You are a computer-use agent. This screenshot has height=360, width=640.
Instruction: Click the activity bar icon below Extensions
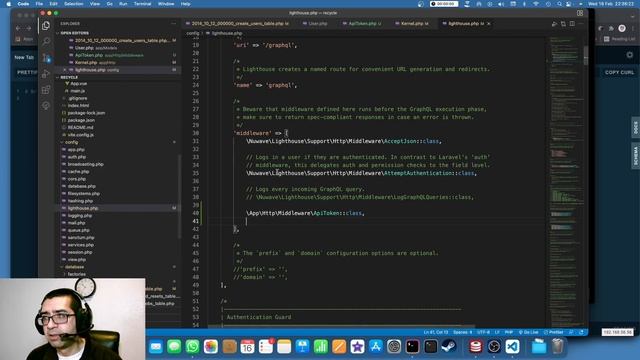click(46, 105)
